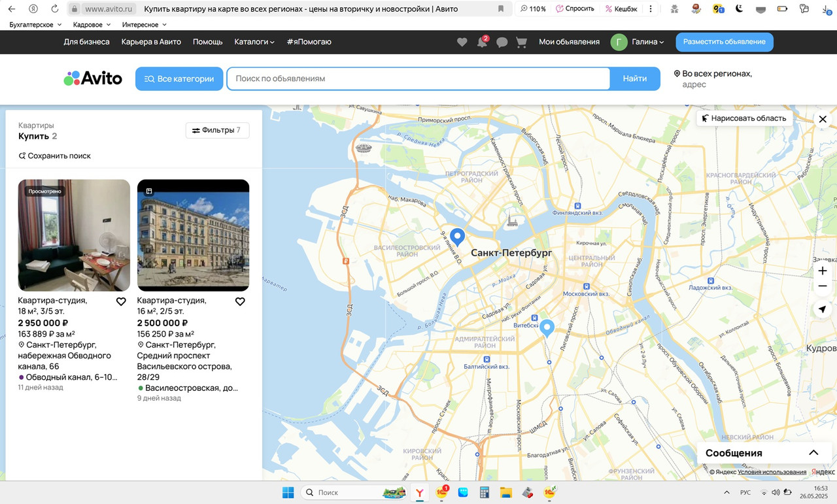The height and width of the screenshot is (504, 837).
Task: Close the map view with X
Action: click(x=823, y=119)
